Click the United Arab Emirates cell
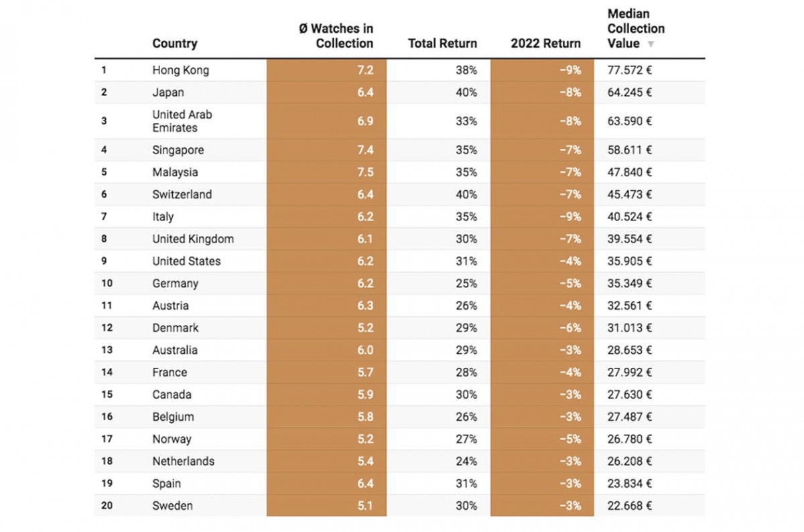This screenshot has width=804, height=532. [x=182, y=121]
